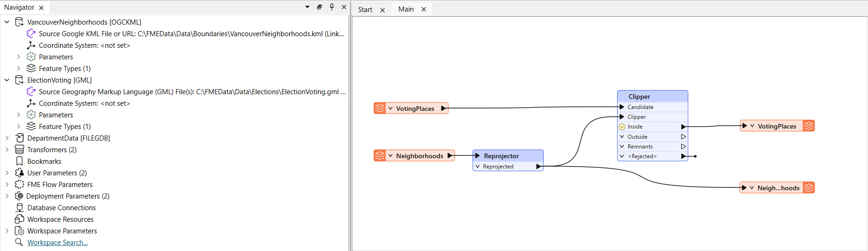Pin the Navigator panel
The height and width of the screenshot is (251, 868).
pyautogui.click(x=332, y=7)
